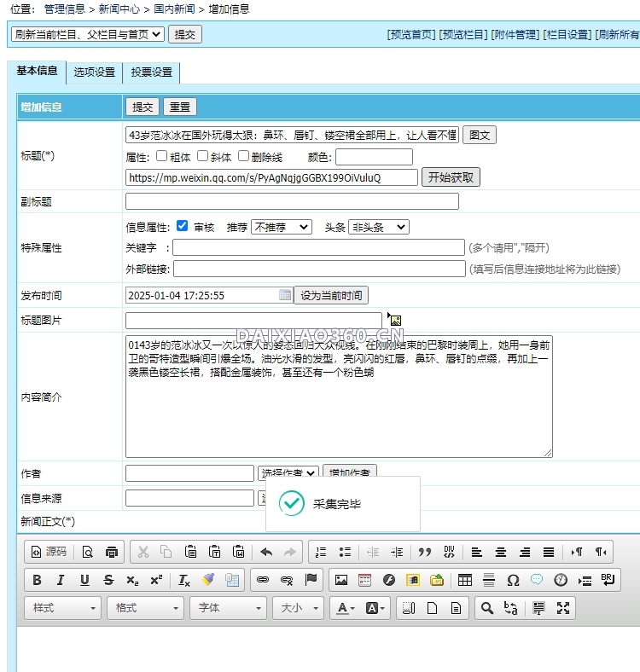Image resolution: width=640 pixels, height=672 pixels.
Task: Insert an image via editor toolbar
Action: click(x=341, y=580)
